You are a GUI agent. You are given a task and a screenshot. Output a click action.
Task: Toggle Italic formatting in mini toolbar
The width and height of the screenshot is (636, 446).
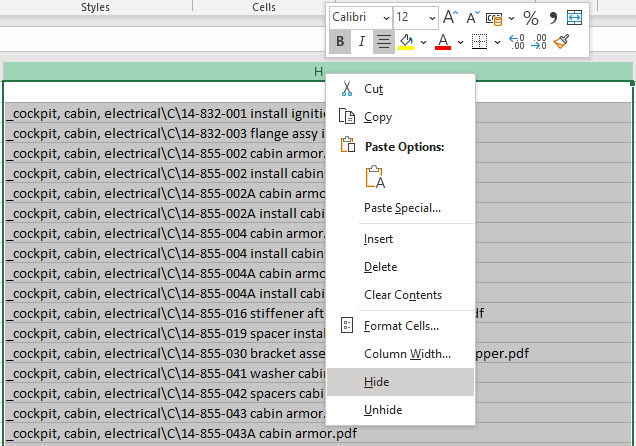[361, 42]
